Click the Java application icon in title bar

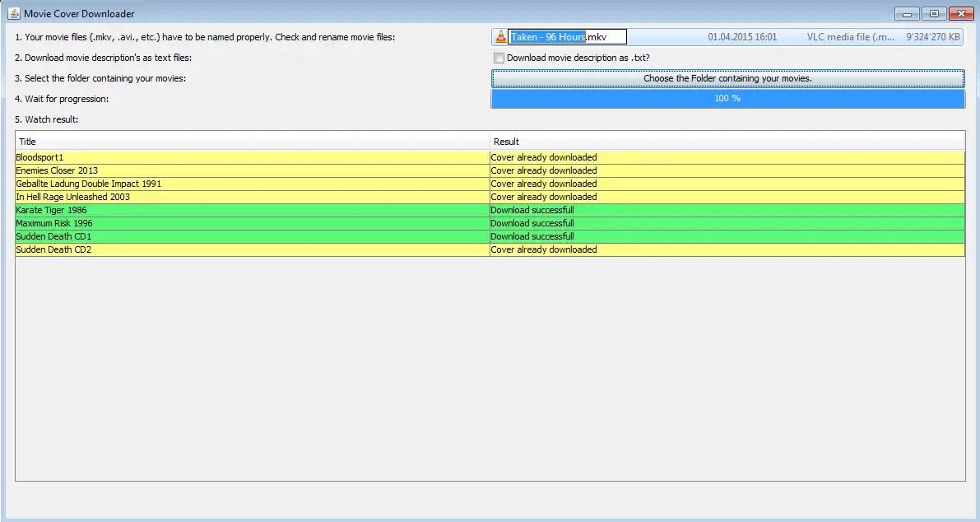(x=13, y=13)
